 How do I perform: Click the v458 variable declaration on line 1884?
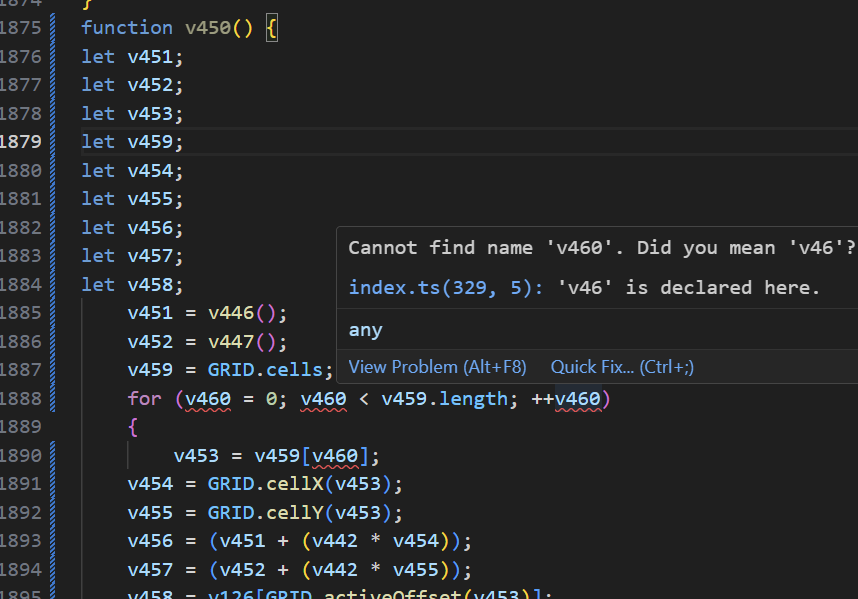(150, 285)
